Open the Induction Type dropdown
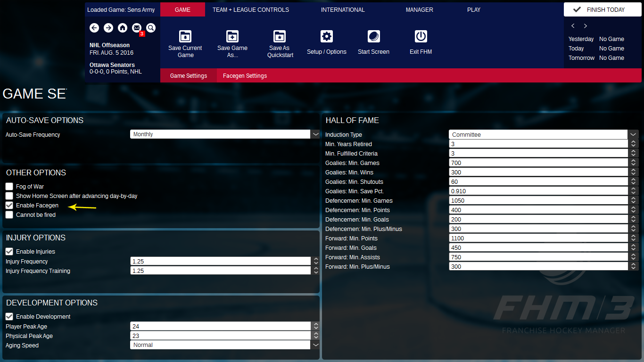 click(x=544, y=134)
